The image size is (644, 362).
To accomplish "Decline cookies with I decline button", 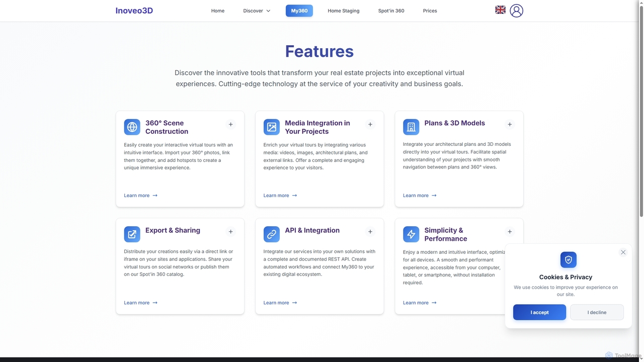I will coord(597,312).
